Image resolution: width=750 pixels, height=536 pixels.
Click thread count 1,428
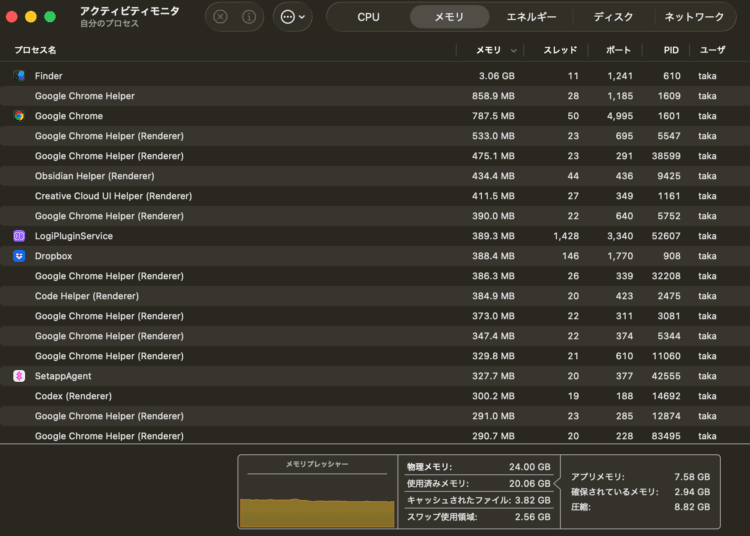tap(566, 236)
